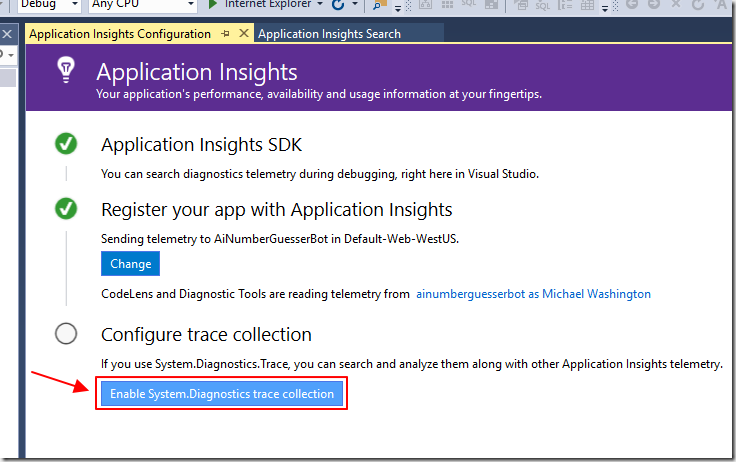Open the Debug solution configuration dropdown
This screenshot has height=462, width=736.
[49, 5]
